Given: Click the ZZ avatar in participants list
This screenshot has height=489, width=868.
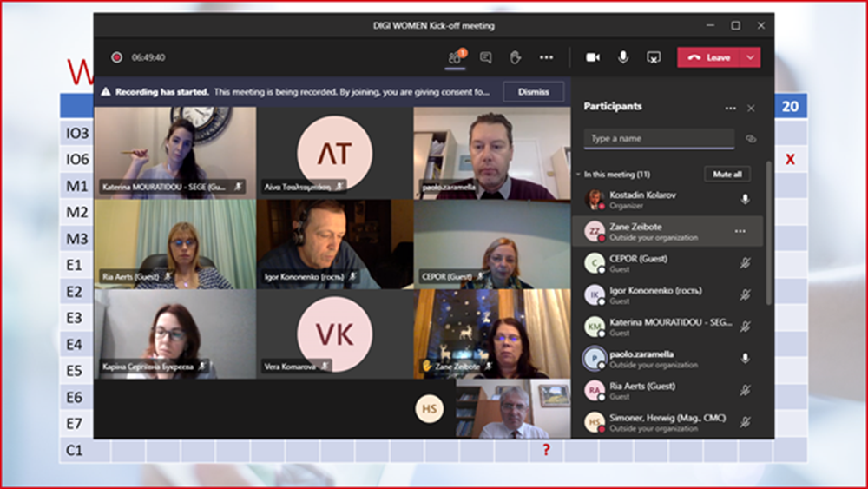Looking at the screenshot, I should click(x=595, y=232).
